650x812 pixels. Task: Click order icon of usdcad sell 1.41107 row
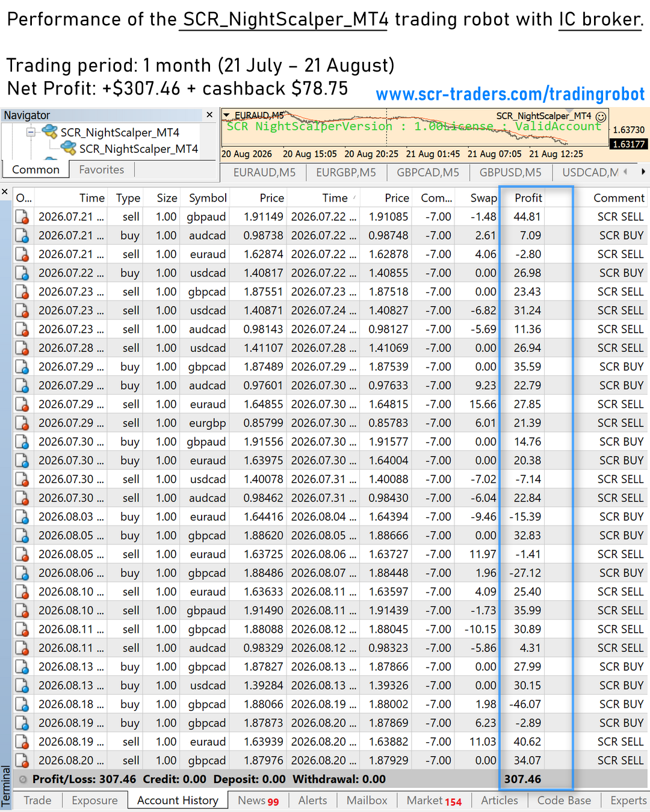[22, 348]
